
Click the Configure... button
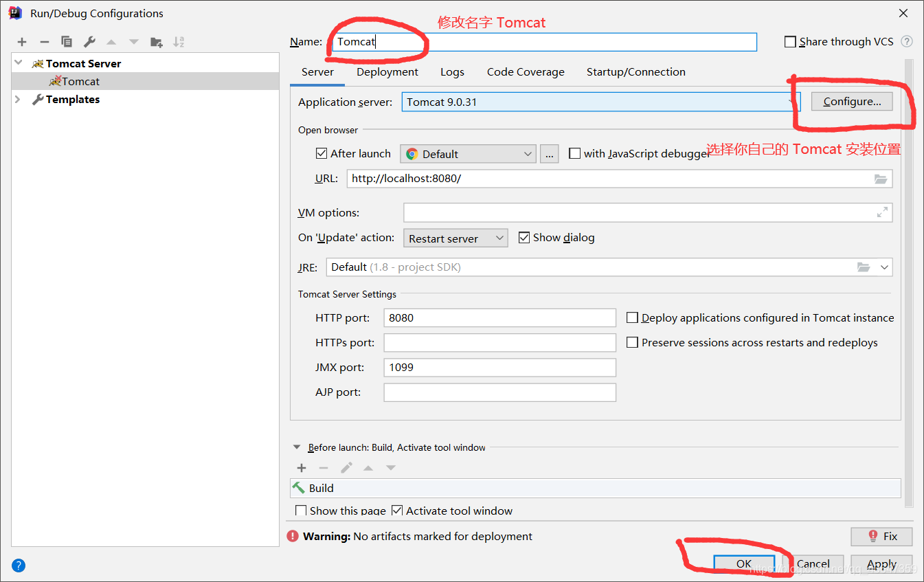852,102
